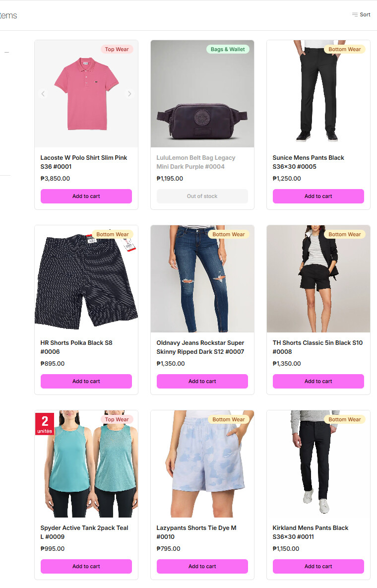Add TH Shorts Classic 5in to cart
Image resolution: width=377 pixels, height=588 pixels.
(x=318, y=381)
